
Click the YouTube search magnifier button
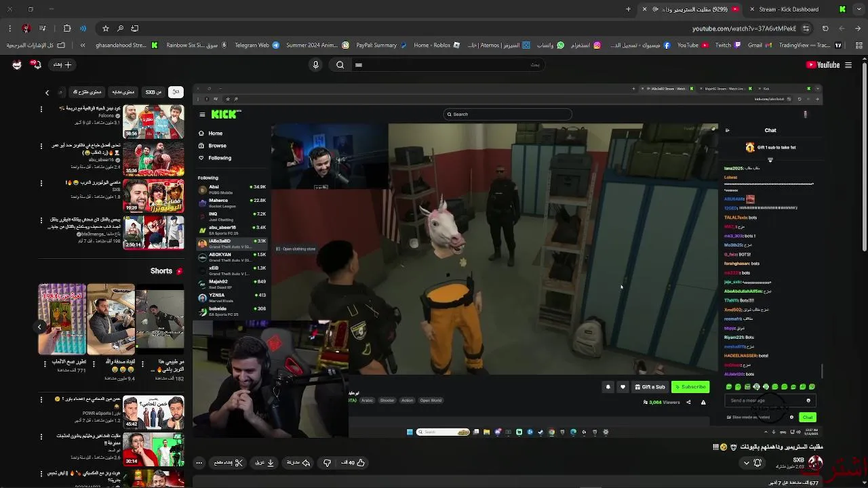click(340, 65)
